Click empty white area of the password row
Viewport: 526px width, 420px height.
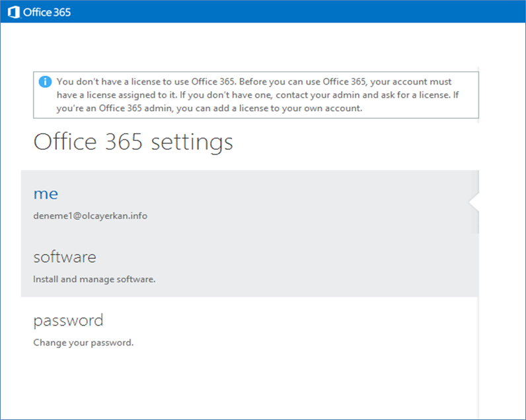(x=302, y=328)
